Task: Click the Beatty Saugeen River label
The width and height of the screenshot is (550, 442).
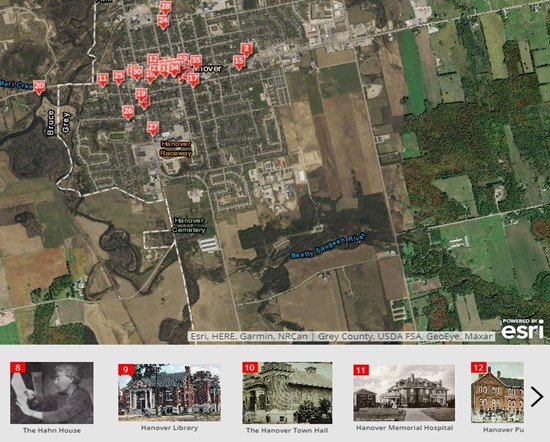Action: [328, 246]
